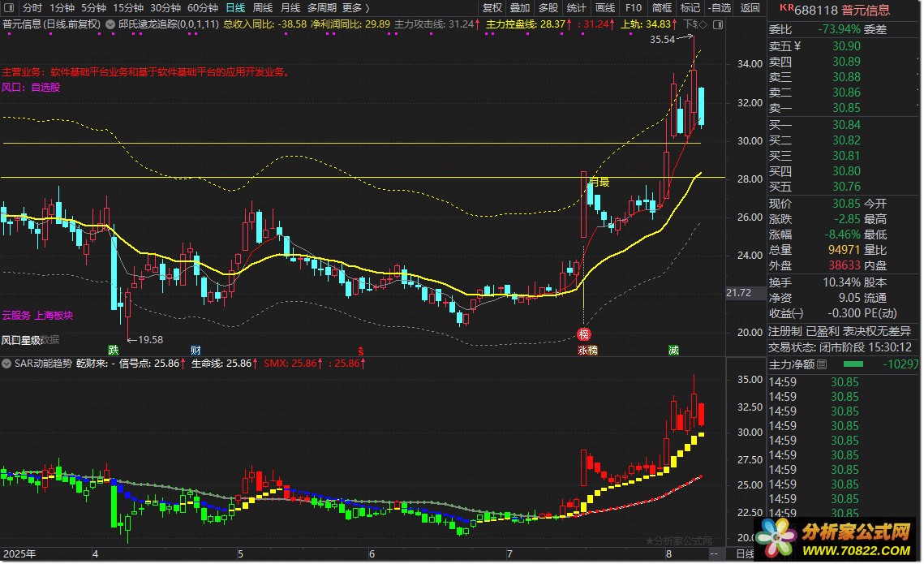Switch to the 分时 intraday tab

(x=32, y=7)
